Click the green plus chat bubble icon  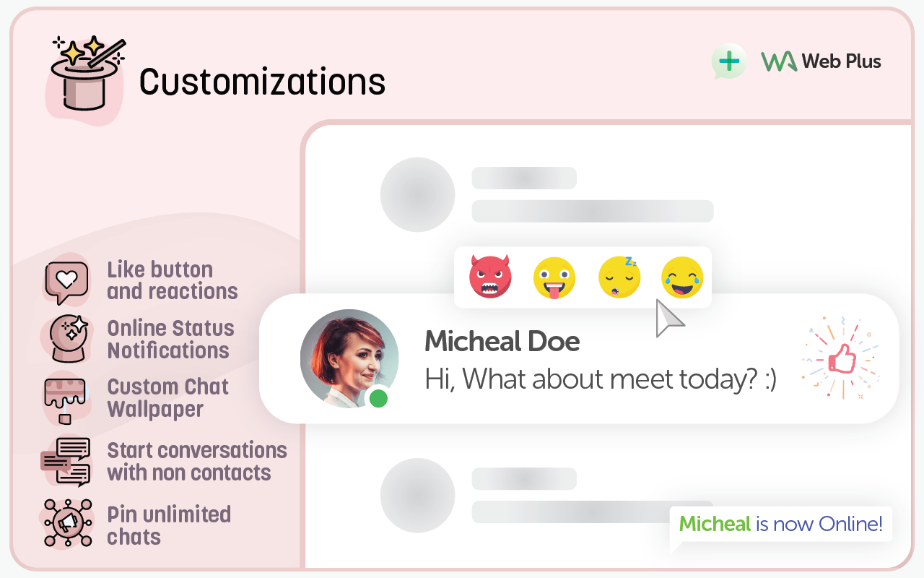[729, 61]
